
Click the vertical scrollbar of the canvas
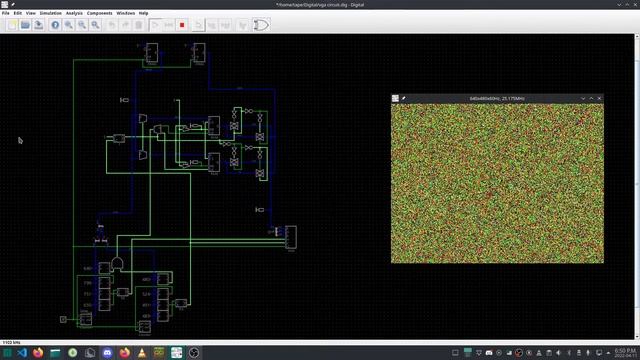click(x=637, y=186)
